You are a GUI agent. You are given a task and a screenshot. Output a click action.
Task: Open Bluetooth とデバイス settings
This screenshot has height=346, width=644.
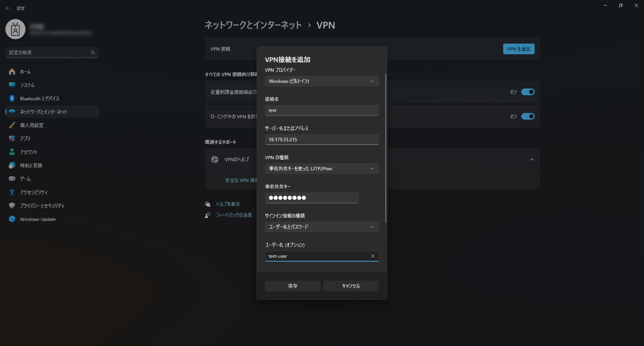coord(52,98)
